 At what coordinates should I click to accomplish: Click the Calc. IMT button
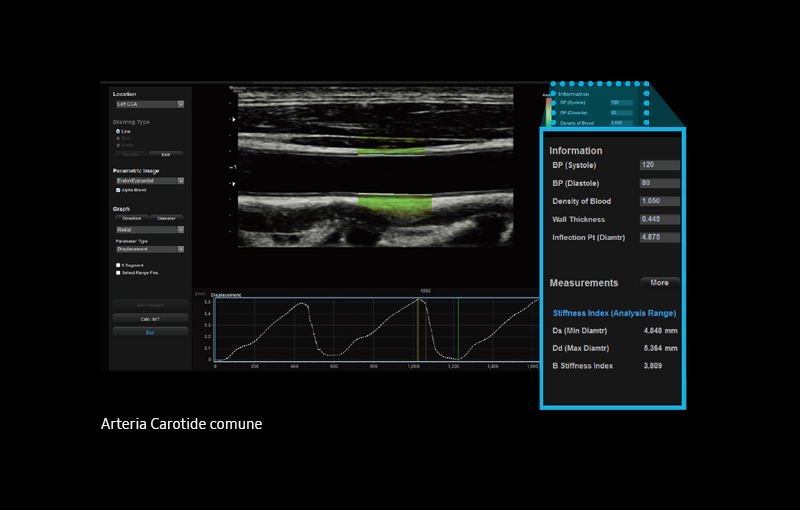[150, 319]
